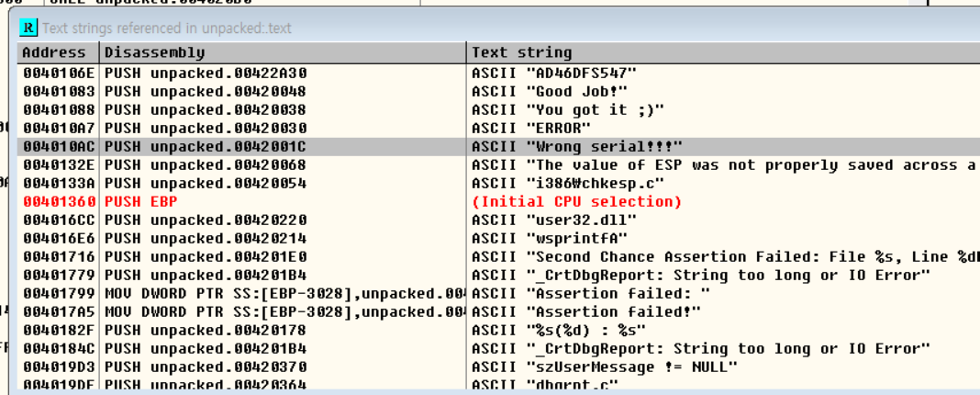This screenshot has width=980, height=395.
Task: Click the Text strings referenced title bar
Action: (x=367, y=28)
